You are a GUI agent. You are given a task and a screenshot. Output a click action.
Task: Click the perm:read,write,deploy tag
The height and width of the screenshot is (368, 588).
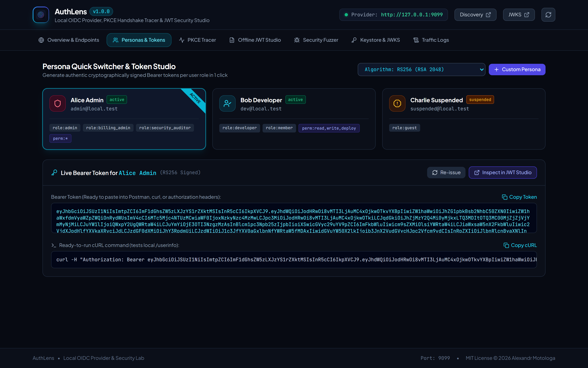point(329,128)
